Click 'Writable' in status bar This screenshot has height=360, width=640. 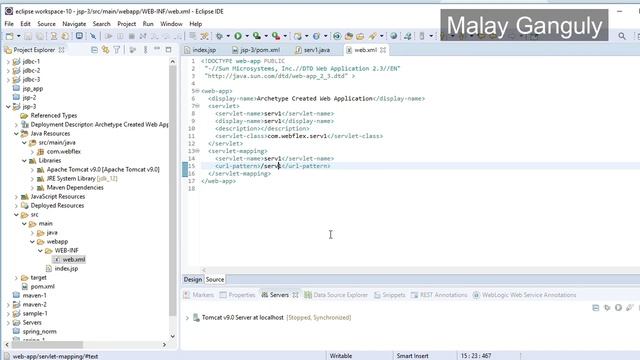(x=341, y=356)
